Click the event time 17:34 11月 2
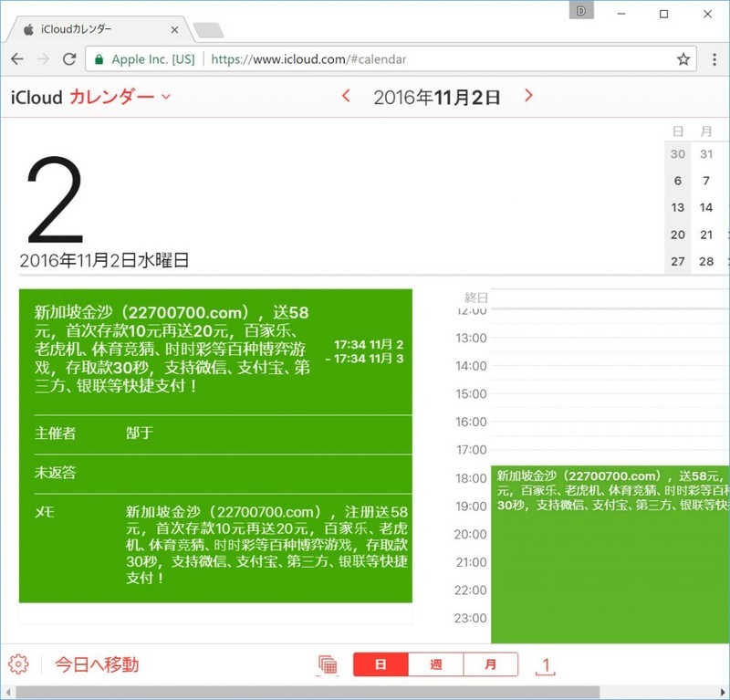This screenshot has height=700, width=730. 369,345
